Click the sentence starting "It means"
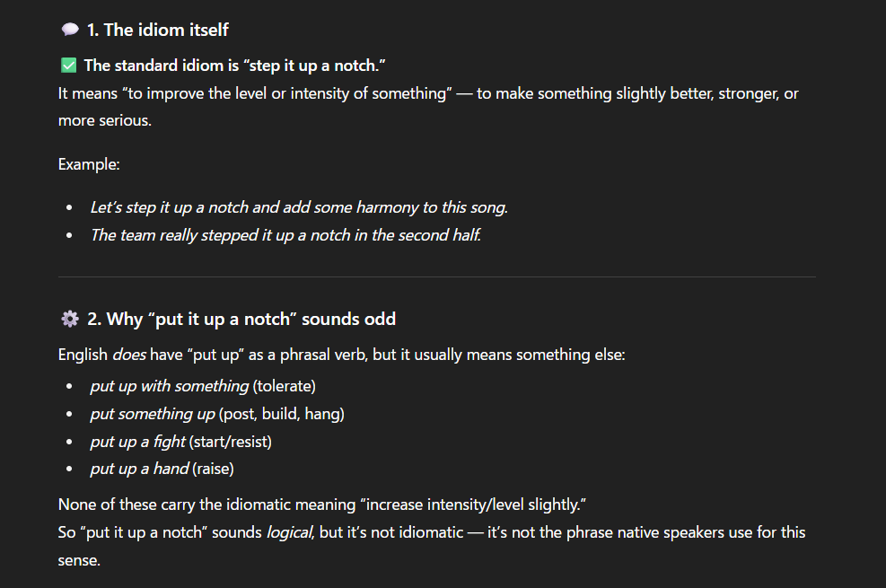886x588 pixels. pyautogui.click(x=427, y=93)
